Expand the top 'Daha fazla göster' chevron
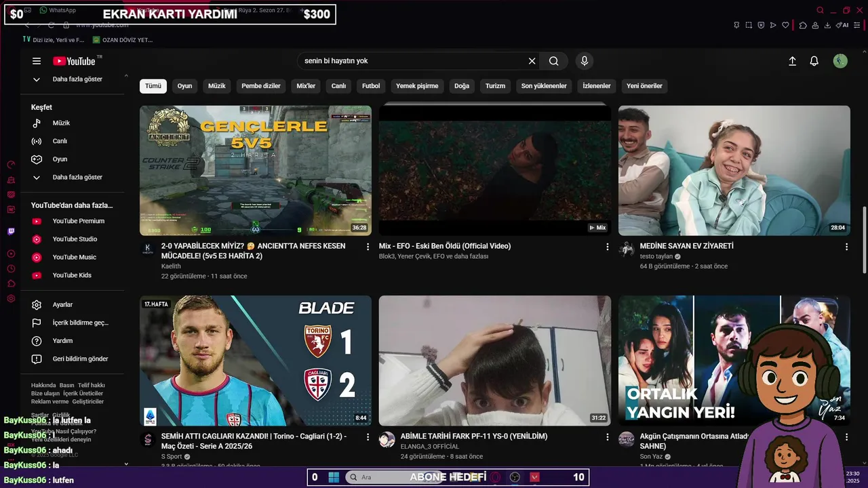Viewport: 868px width, 488px height. pos(37,79)
